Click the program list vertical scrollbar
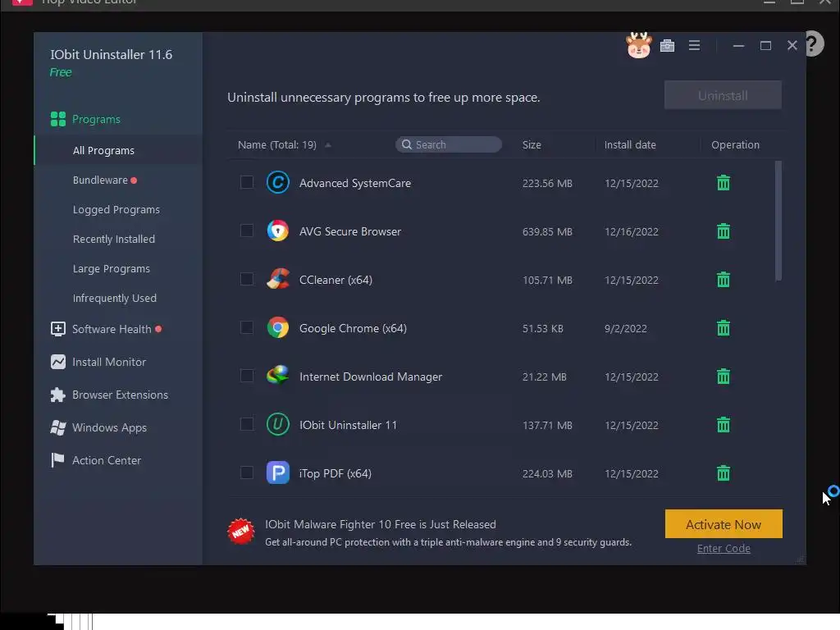Image resolution: width=840 pixels, height=630 pixels. 778,220
